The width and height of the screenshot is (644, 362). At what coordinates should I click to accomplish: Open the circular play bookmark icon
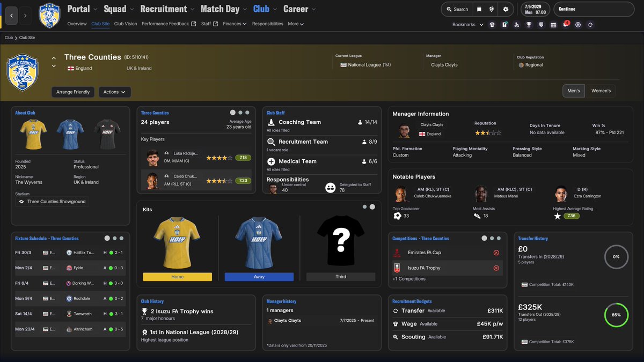coord(578,25)
